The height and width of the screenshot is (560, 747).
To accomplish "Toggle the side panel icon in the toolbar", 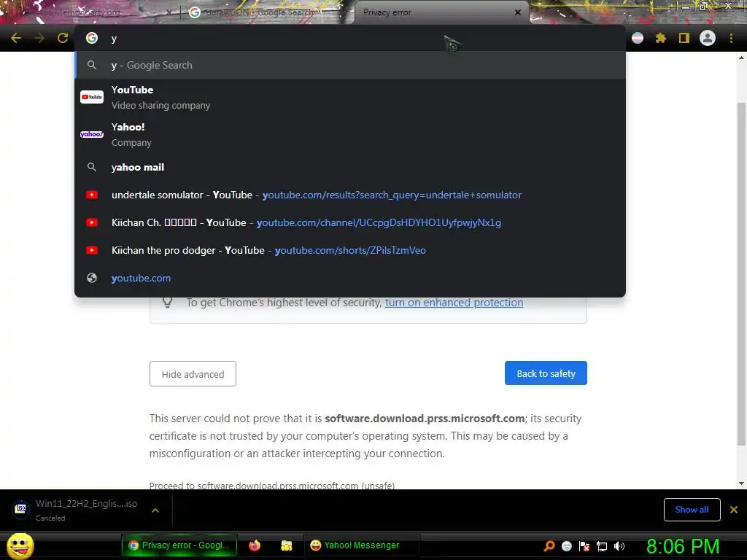I will 684,38.
